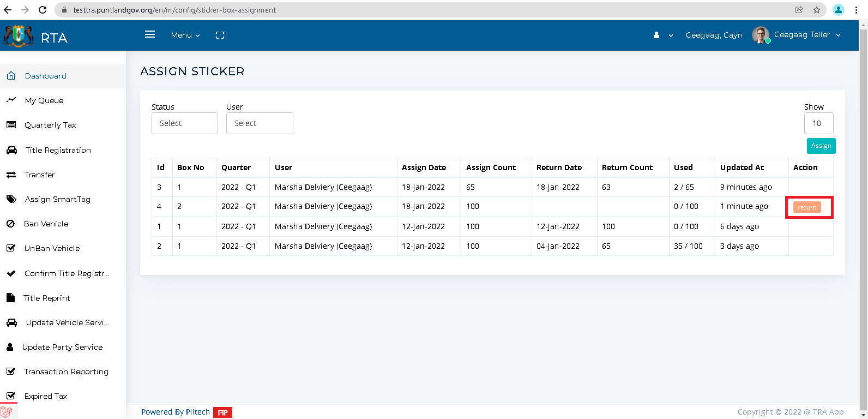868x419 pixels.
Task: Open the Menu dropdown in header
Action: (x=185, y=35)
